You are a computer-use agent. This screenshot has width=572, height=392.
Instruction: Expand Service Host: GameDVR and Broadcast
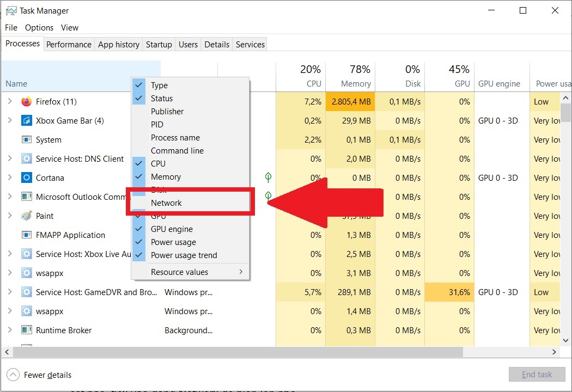pyautogui.click(x=10, y=292)
